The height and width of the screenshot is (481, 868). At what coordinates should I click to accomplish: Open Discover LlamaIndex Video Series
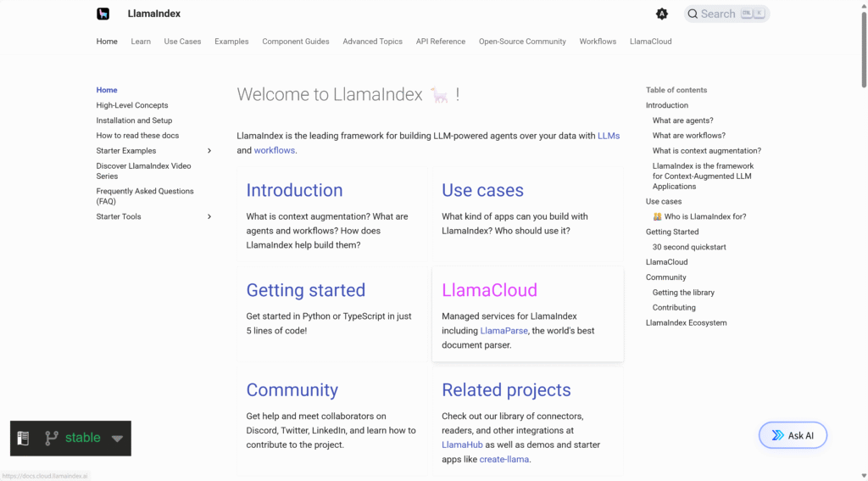point(143,171)
